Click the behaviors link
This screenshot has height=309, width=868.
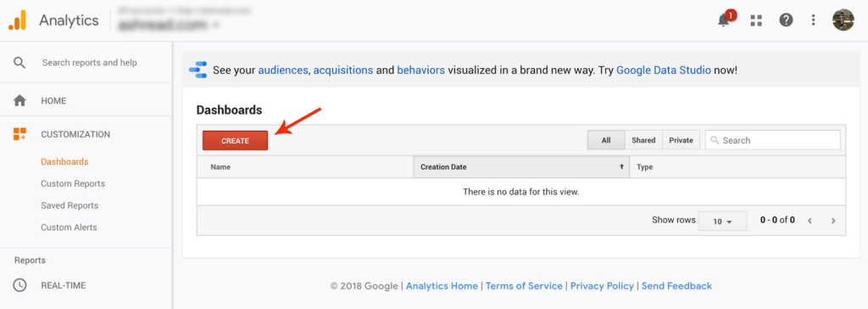(420, 70)
